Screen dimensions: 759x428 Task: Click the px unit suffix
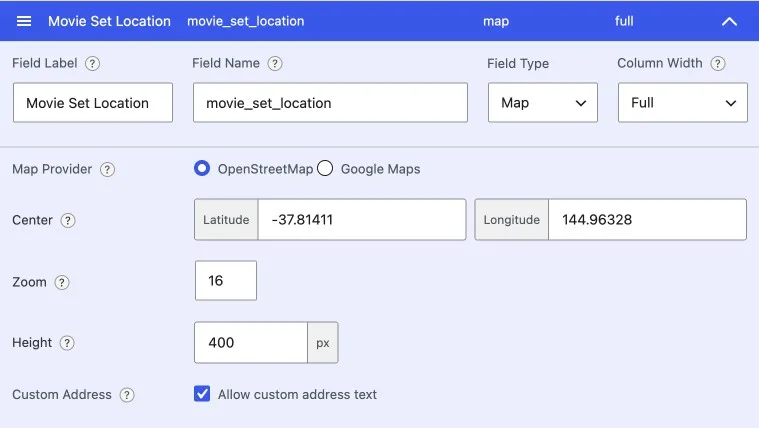[x=323, y=342]
